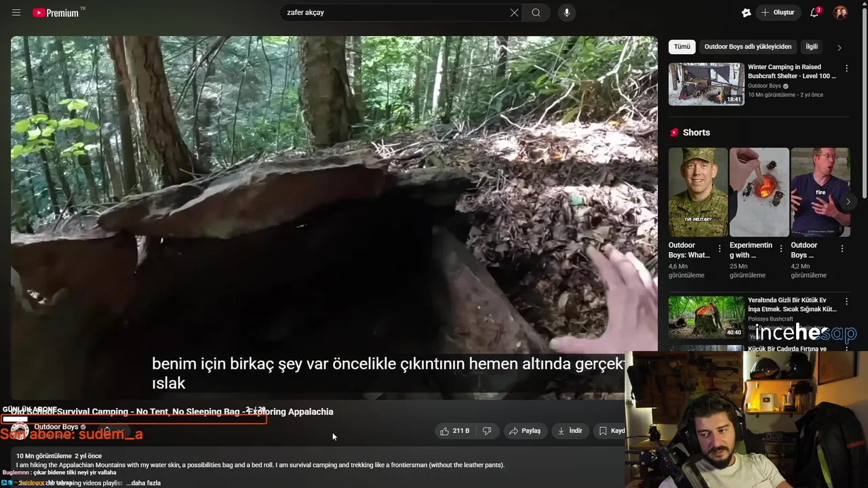Click the Old School Survival Camping title
This screenshot has height=488, width=868.
[x=172, y=411]
